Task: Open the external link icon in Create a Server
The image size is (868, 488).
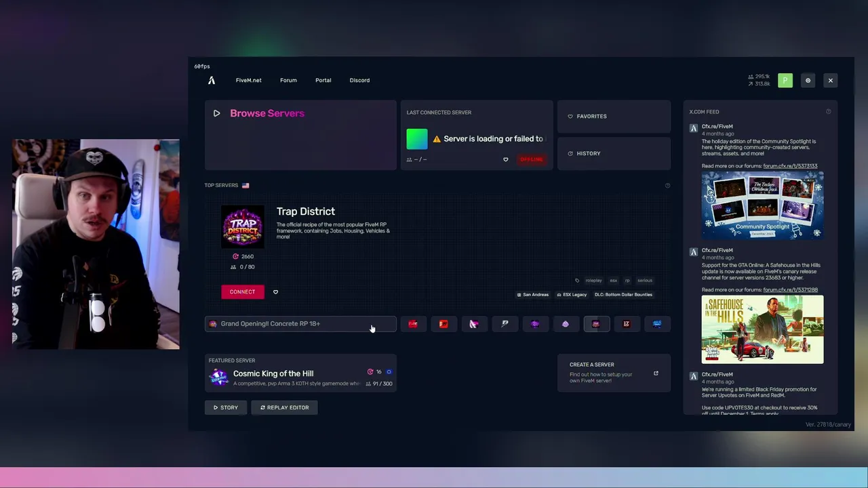Action: click(x=656, y=373)
